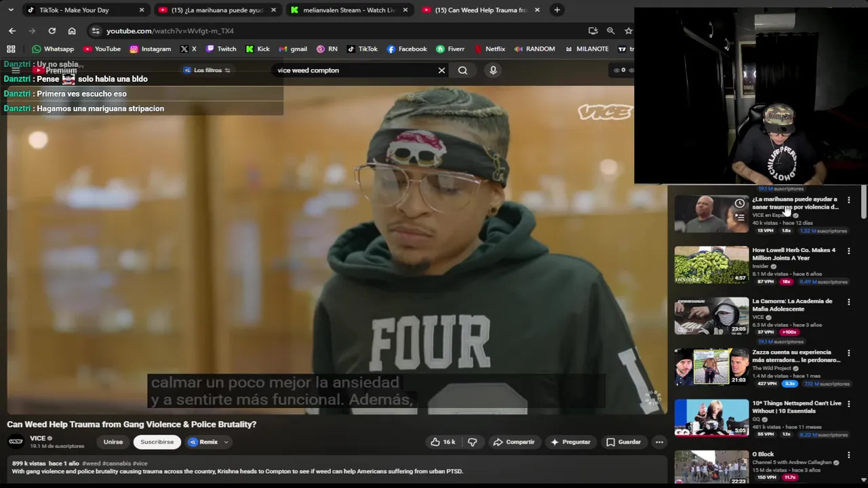Open the Fiverr bookmark

(x=450, y=49)
